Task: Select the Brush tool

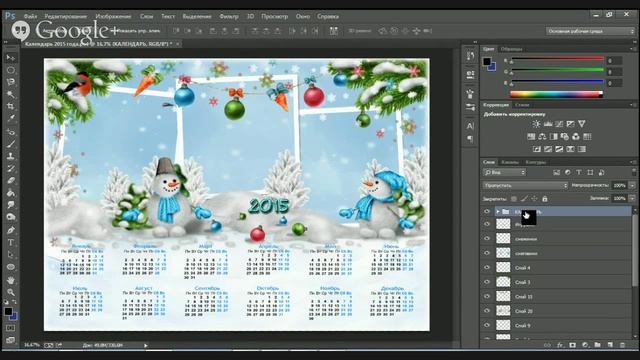Action: point(11,144)
